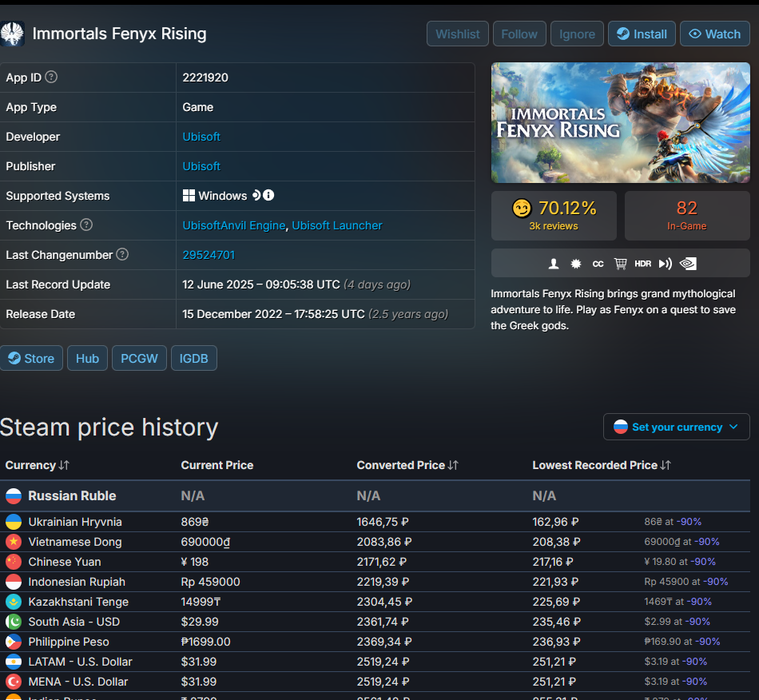Click the Russian Ruble currency row name

tap(72, 495)
